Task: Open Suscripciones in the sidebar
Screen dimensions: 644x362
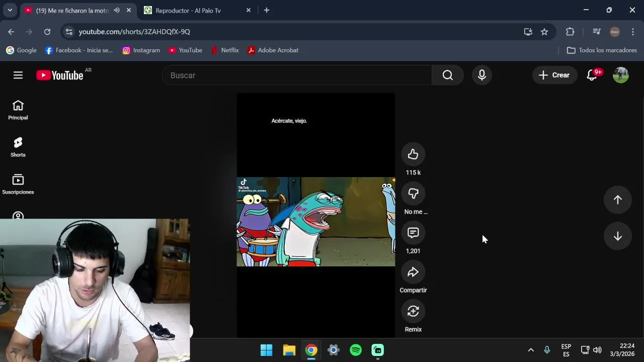Action: 18,185
